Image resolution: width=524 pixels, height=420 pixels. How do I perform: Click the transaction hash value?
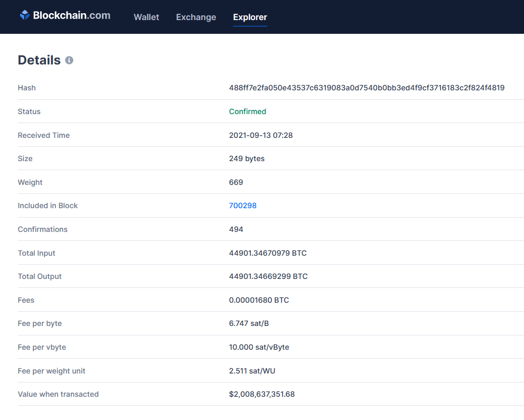[367, 88]
